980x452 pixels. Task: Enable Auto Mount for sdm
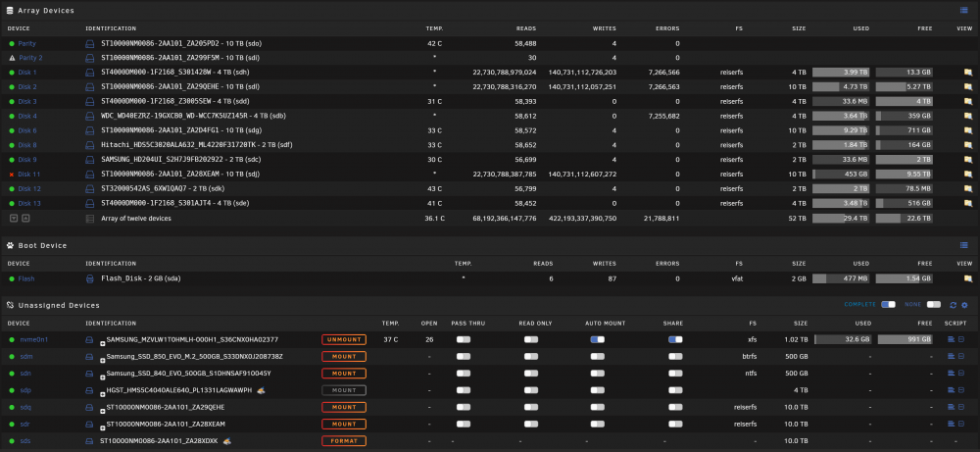[x=598, y=356]
